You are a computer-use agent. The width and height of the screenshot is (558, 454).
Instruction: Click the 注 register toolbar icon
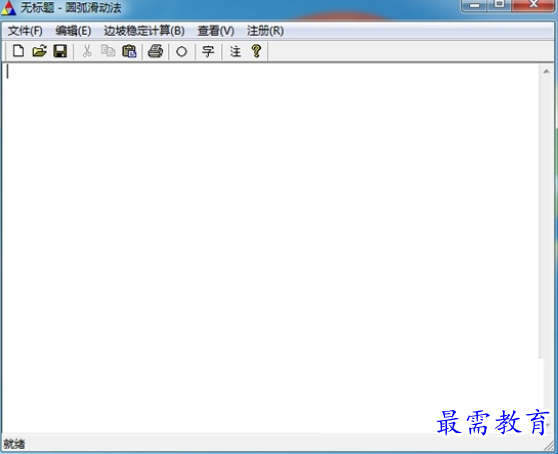click(235, 52)
